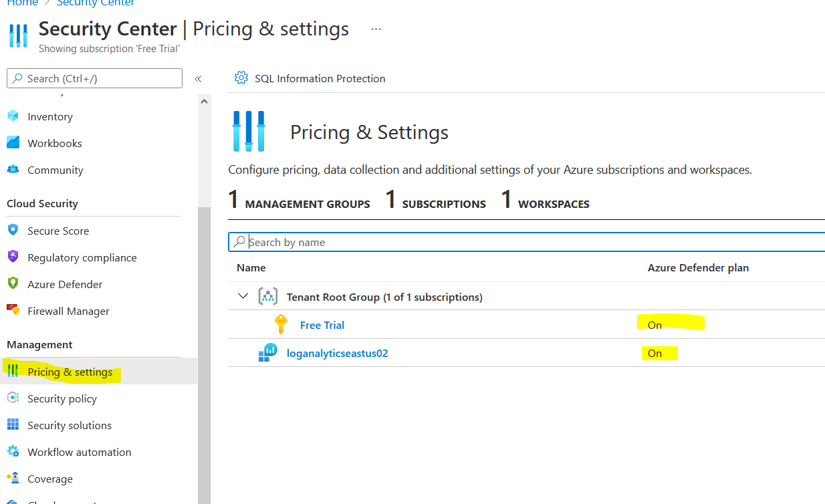Click the Security Center header icon

tap(18, 35)
